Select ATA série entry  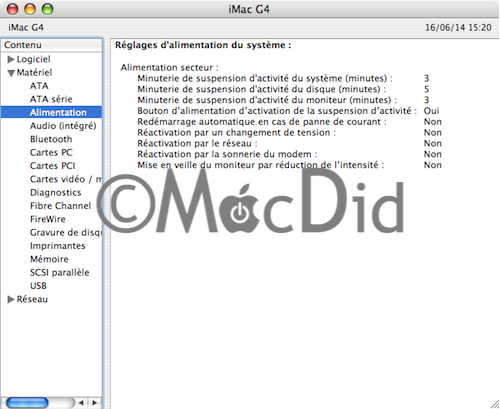pyautogui.click(x=51, y=99)
